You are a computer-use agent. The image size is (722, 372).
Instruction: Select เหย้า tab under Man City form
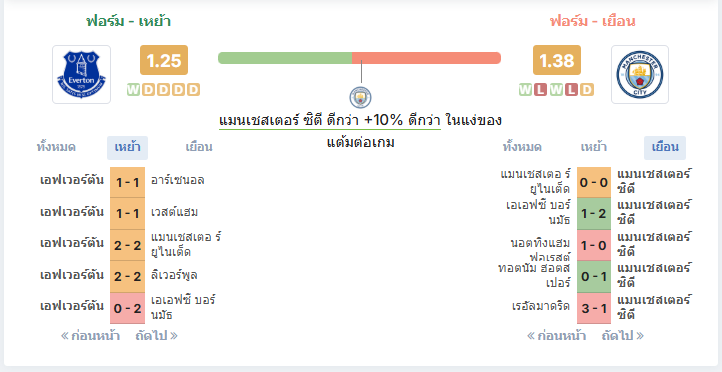click(x=594, y=147)
